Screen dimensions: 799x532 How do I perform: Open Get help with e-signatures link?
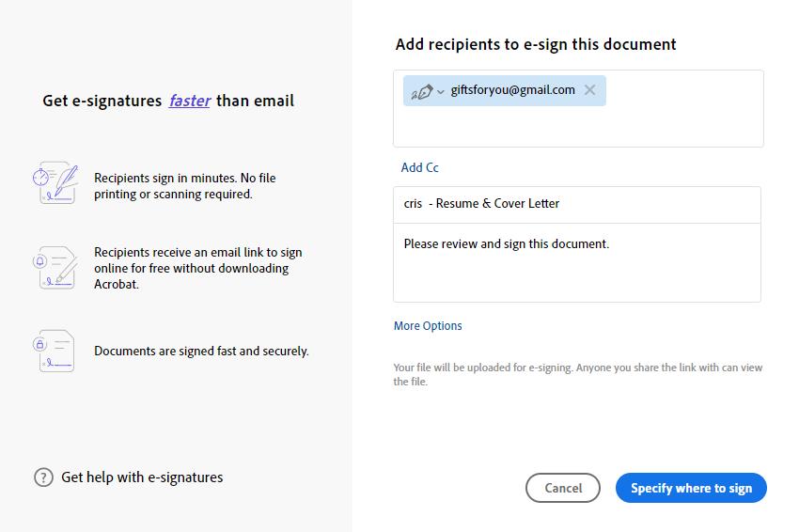pos(142,477)
